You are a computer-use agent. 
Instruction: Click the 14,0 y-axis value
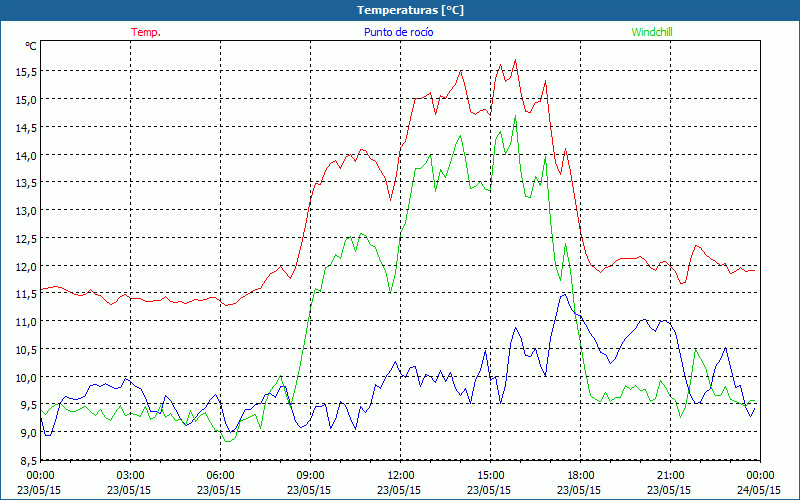pos(27,156)
